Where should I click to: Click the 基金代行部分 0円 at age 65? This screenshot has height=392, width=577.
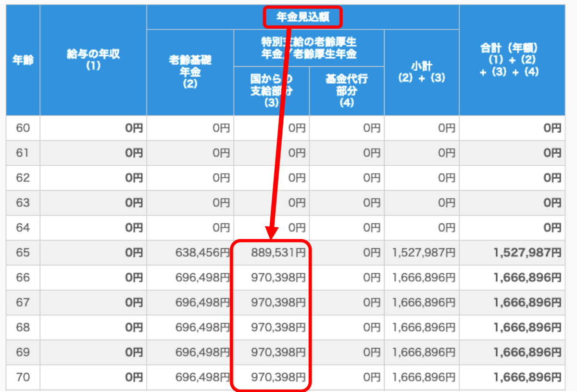point(372,253)
